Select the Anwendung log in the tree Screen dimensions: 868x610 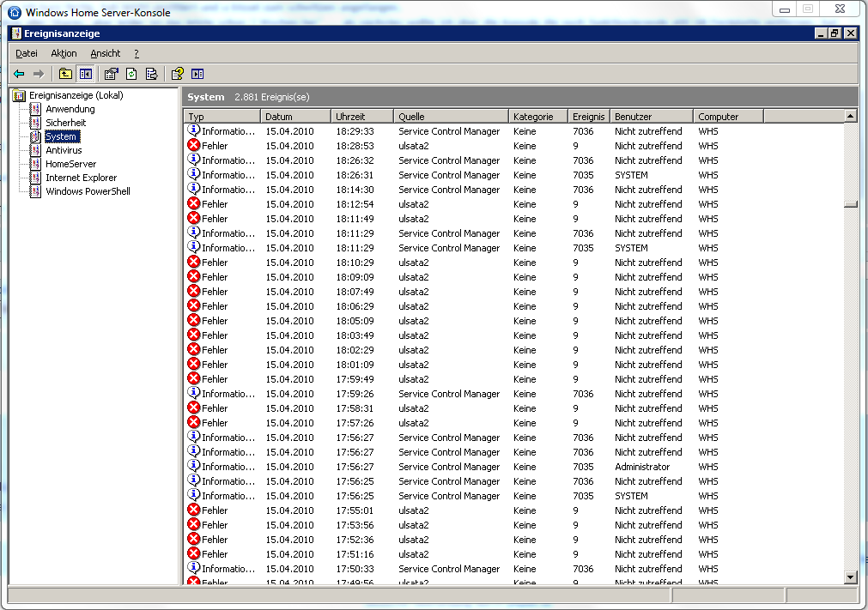click(x=70, y=109)
